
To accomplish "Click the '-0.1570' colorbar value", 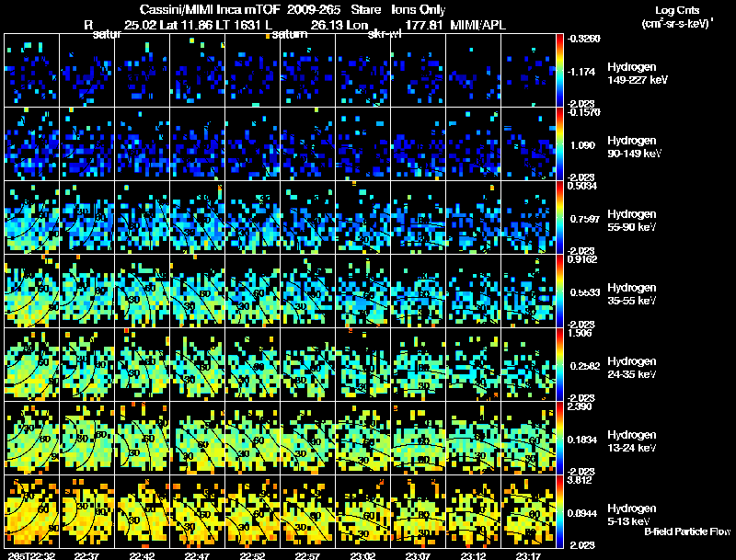I will [584, 112].
